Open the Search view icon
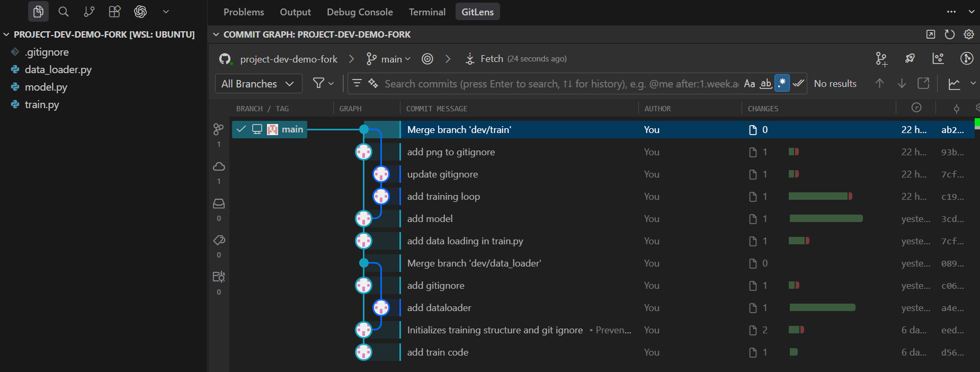Viewport: 980px width, 372px height. coord(64,12)
